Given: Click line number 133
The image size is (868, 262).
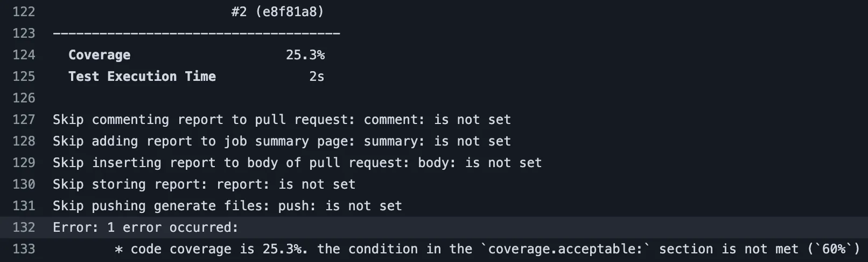Looking at the screenshot, I should tap(24, 249).
